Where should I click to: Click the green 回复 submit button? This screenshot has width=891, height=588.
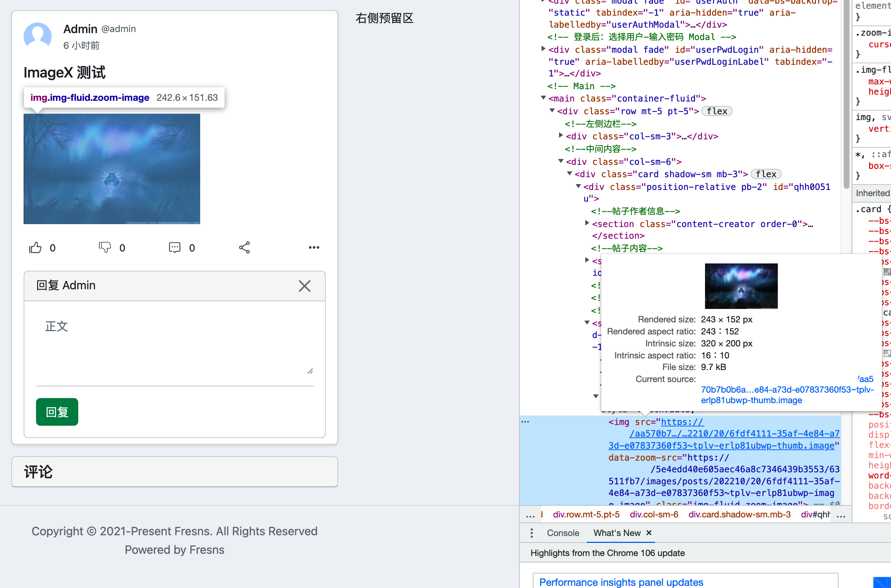click(57, 412)
